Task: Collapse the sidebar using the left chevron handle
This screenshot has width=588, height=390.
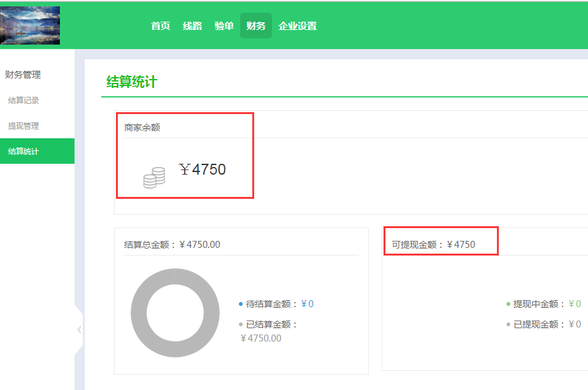Action: (79, 329)
